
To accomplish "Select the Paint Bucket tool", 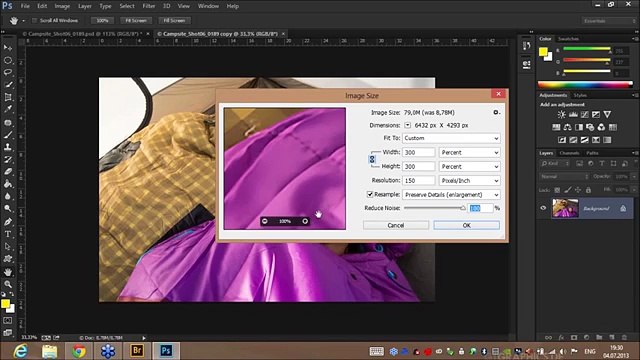I will 8,184.
